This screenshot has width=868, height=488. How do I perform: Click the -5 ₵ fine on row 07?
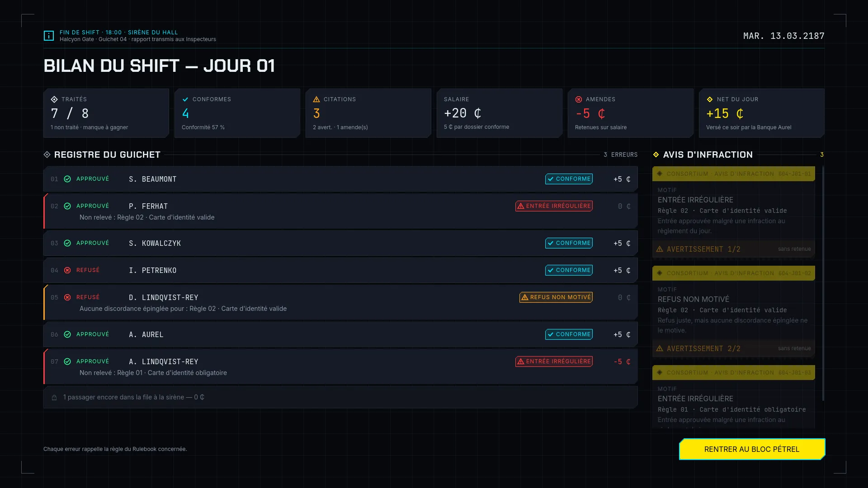[x=622, y=361]
